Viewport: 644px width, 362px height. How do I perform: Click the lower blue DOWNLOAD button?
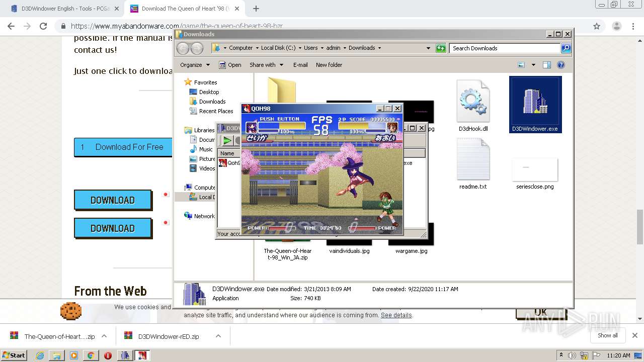click(x=113, y=228)
